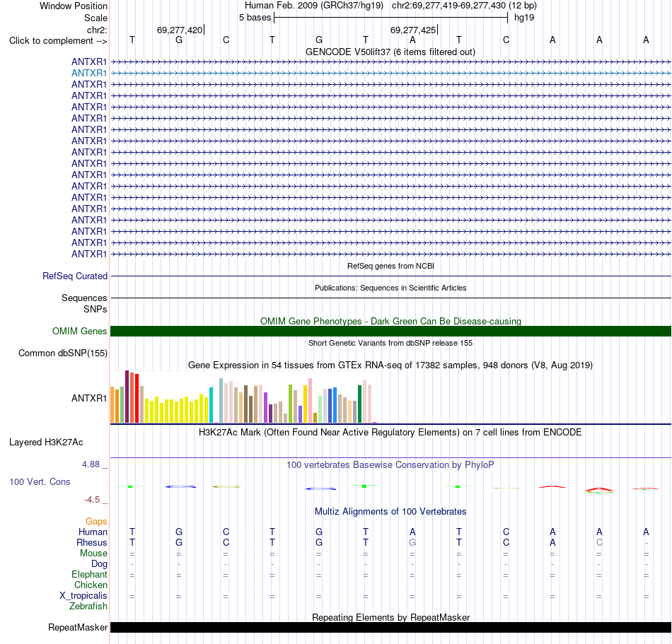
Task: Open the 'RefSeq Curated' track label
Action: pyautogui.click(x=74, y=276)
